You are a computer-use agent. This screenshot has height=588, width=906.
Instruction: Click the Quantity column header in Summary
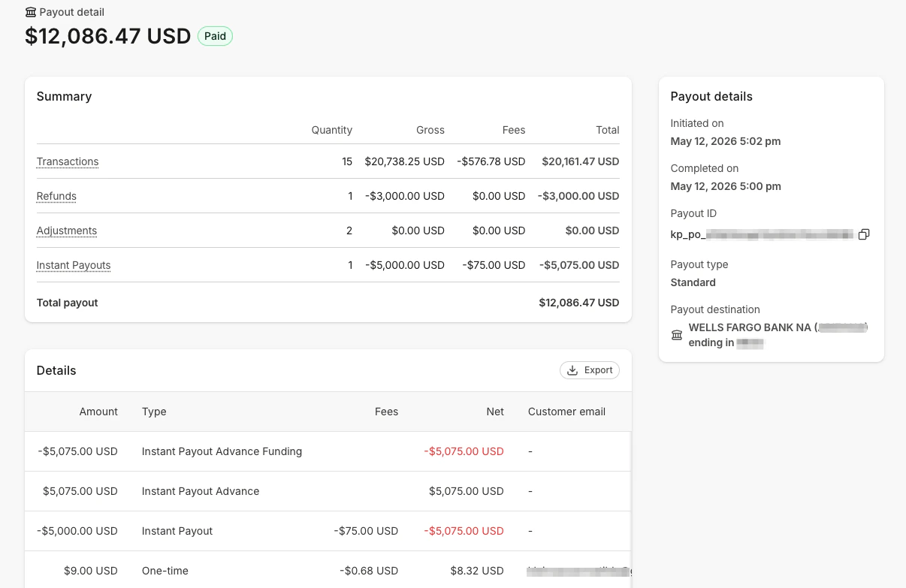pos(332,130)
